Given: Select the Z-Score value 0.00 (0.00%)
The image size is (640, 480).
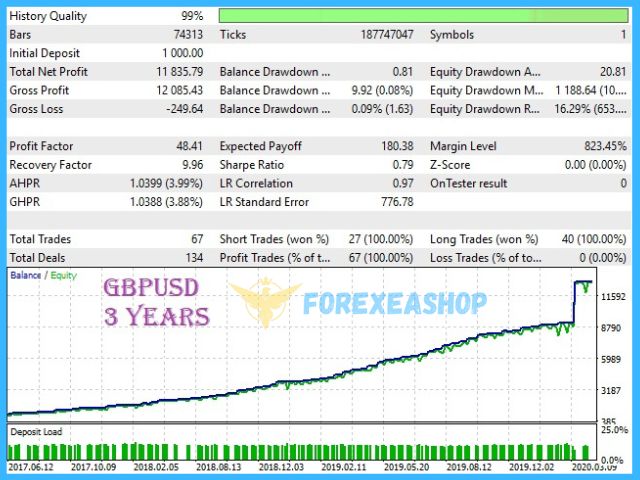Looking at the screenshot, I should click(596, 165).
